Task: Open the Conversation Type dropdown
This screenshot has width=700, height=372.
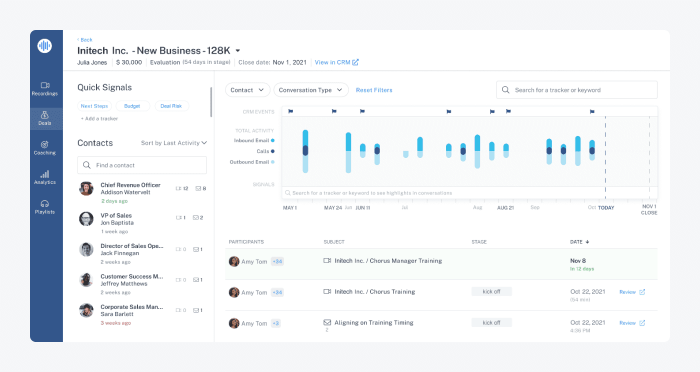Action: tap(311, 90)
